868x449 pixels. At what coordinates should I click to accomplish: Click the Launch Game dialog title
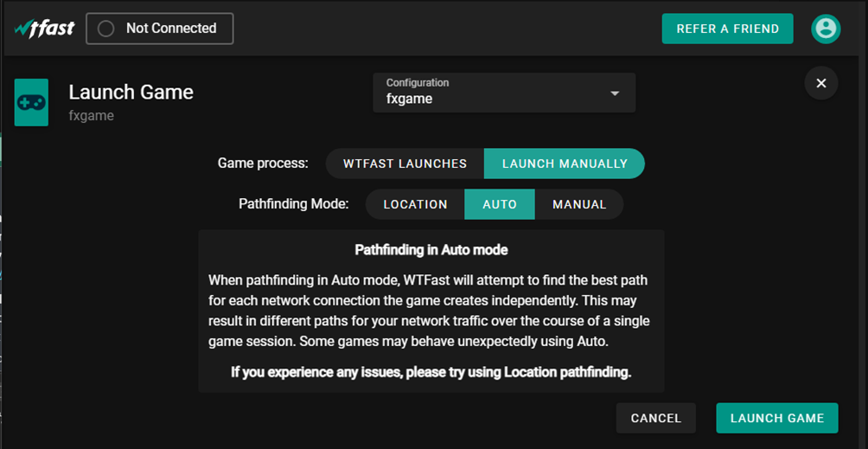pyautogui.click(x=131, y=92)
